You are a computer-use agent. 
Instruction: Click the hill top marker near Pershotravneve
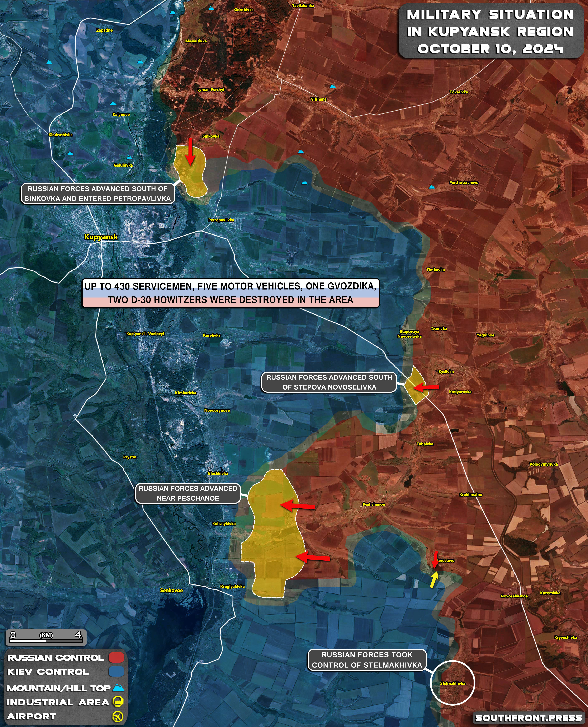pyautogui.click(x=432, y=187)
